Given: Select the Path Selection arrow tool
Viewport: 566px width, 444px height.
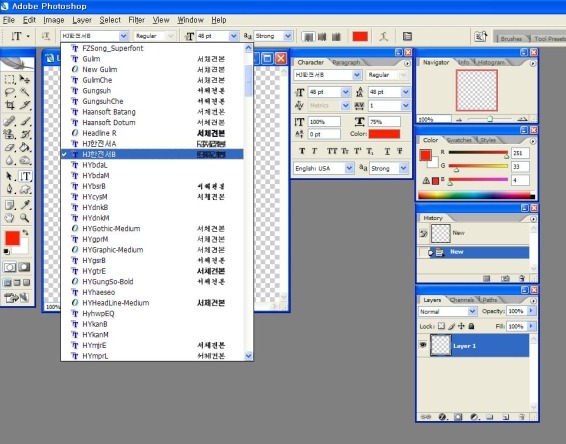Looking at the screenshot, I should 9,176.
